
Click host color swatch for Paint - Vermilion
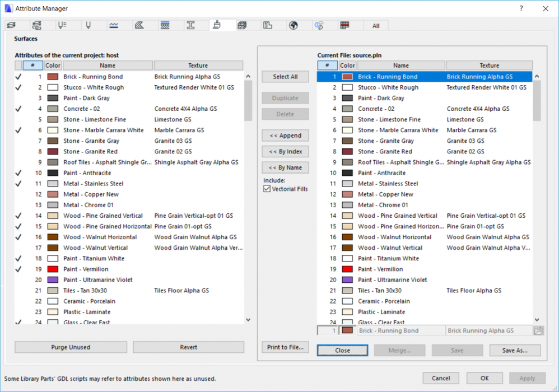tap(53, 269)
